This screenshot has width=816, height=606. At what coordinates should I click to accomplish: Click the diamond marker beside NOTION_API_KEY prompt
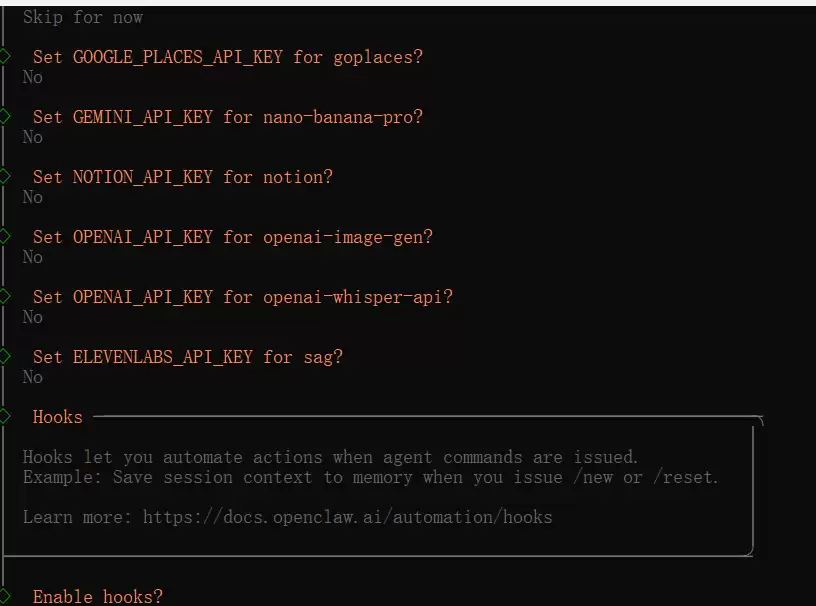point(5,176)
